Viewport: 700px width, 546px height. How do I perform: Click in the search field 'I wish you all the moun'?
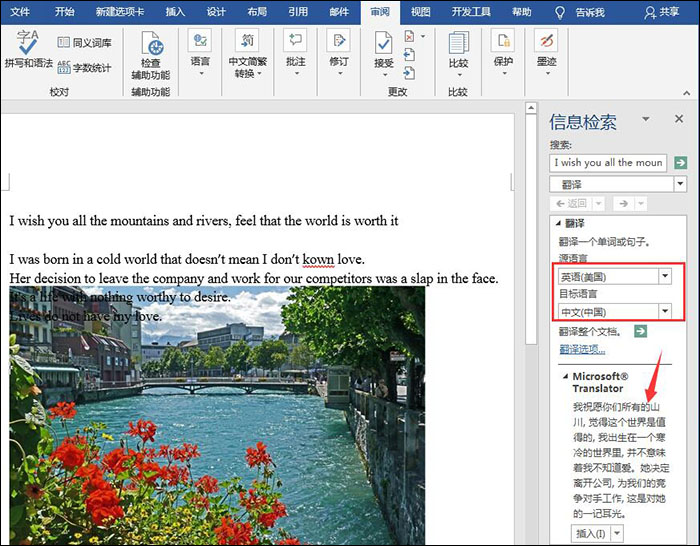[x=608, y=163]
